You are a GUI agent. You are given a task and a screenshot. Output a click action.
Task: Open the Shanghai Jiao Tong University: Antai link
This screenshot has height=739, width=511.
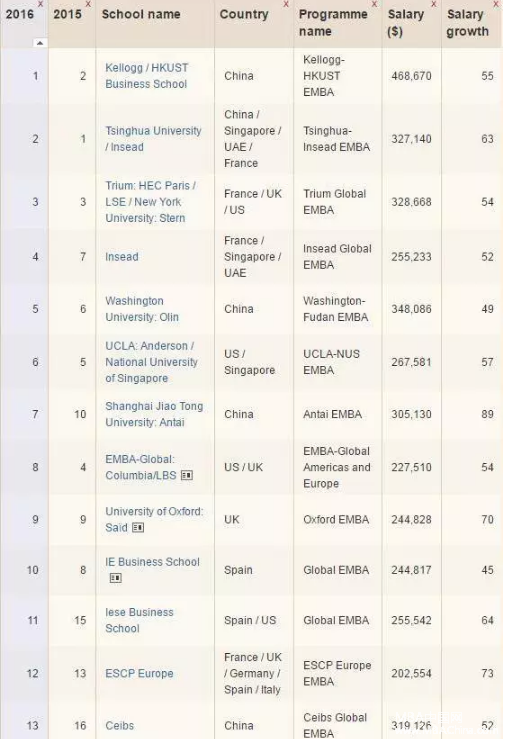[154, 414]
